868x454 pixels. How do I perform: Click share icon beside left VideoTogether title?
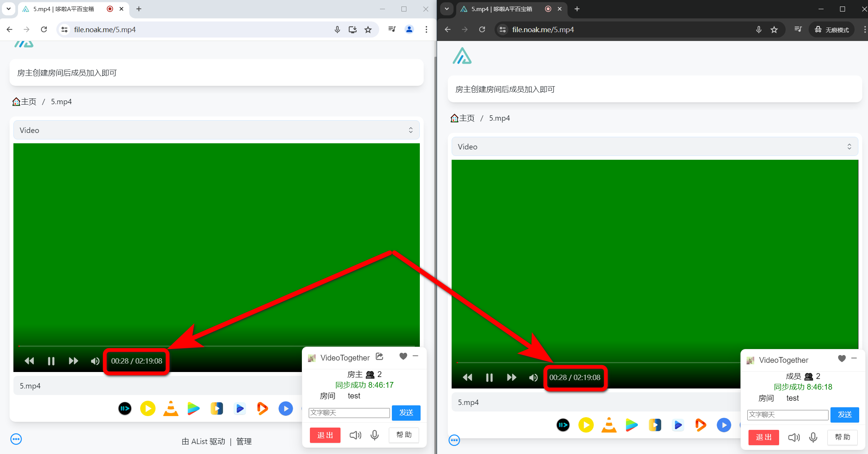[x=379, y=357]
